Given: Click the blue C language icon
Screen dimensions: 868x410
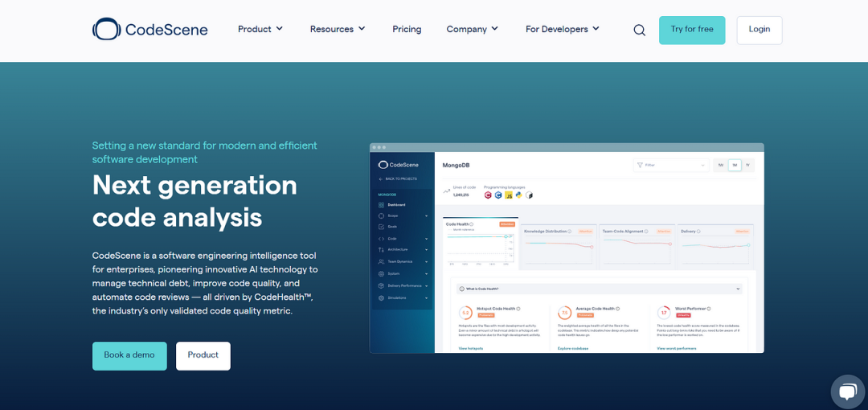Looking at the screenshot, I should pos(498,195).
